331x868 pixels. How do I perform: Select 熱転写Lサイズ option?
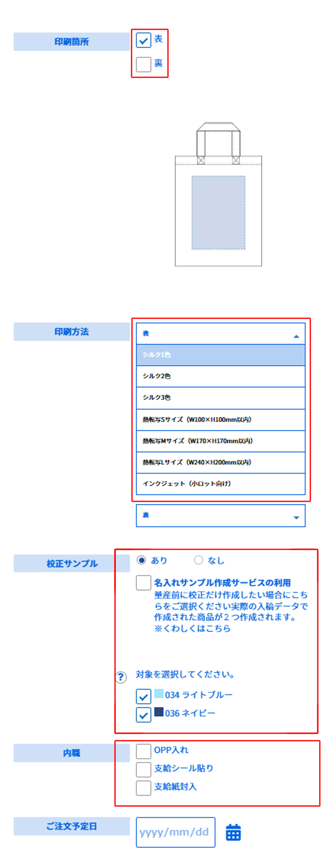pyautogui.click(x=221, y=463)
